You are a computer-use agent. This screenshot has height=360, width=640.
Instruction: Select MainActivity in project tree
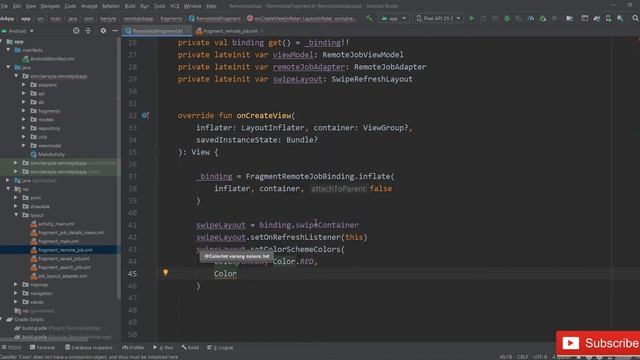(51, 154)
